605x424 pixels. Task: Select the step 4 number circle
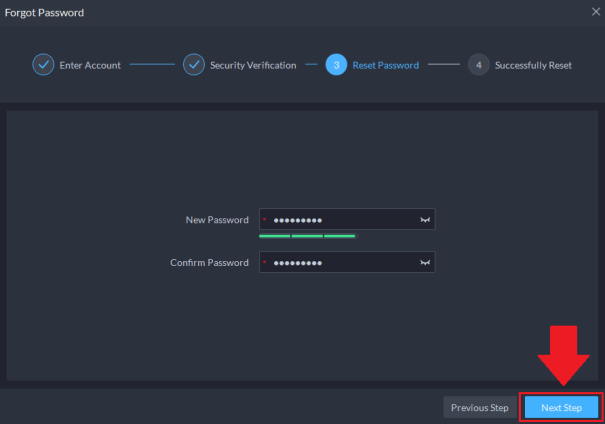point(478,65)
